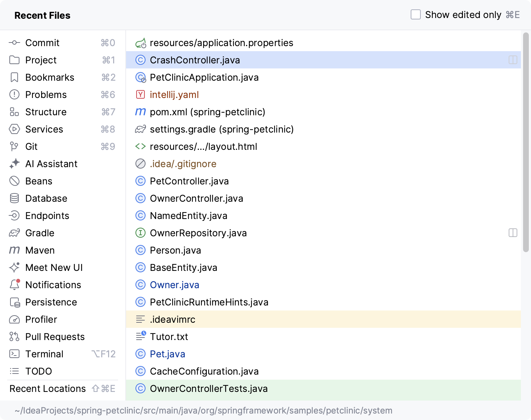Click the Meet New UI star icon
Viewport: 531px width, 420px height.
tap(14, 268)
